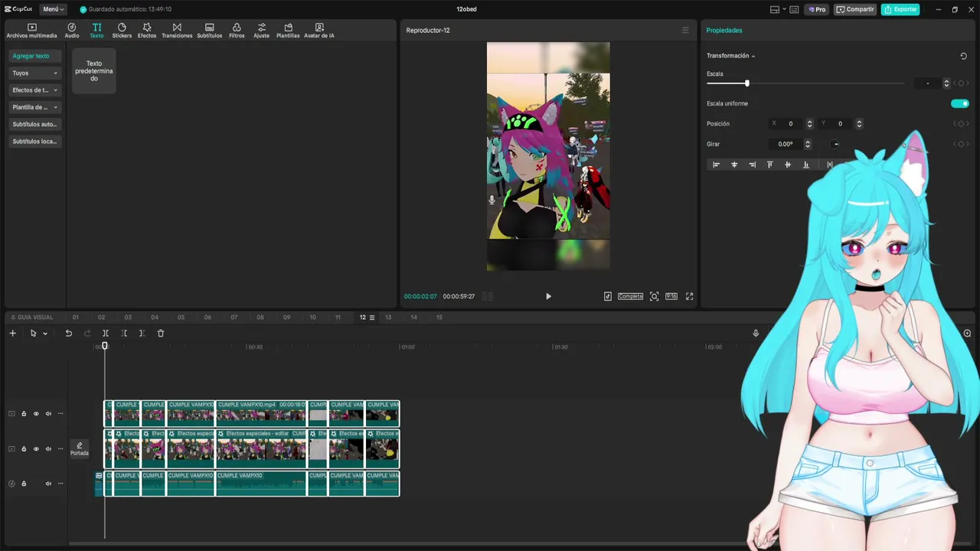Enter fullscreen preview mode
The image size is (980, 551).
pyautogui.click(x=689, y=296)
